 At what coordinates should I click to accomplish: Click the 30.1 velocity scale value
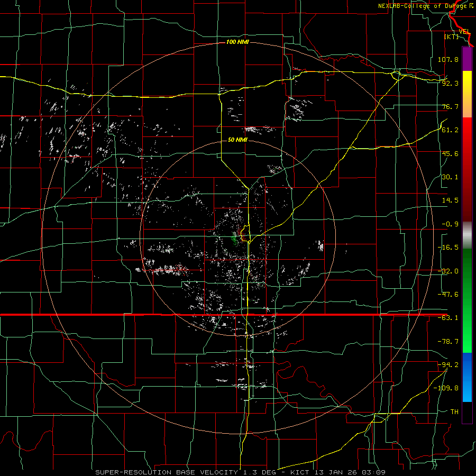tap(450, 177)
